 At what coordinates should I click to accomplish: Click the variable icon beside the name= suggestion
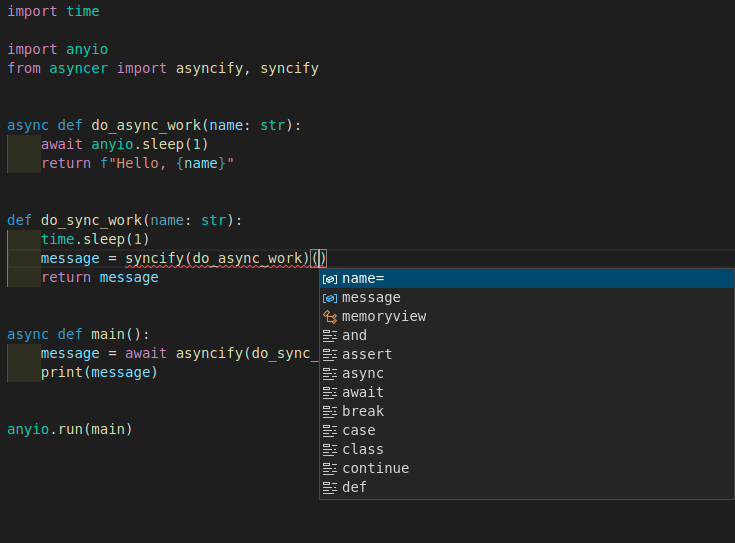pyautogui.click(x=330, y=279)
